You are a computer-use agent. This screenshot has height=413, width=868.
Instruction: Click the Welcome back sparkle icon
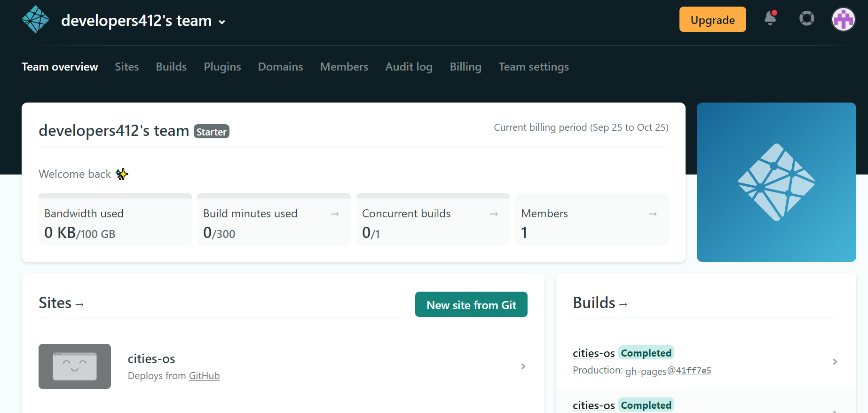(122, 174)
